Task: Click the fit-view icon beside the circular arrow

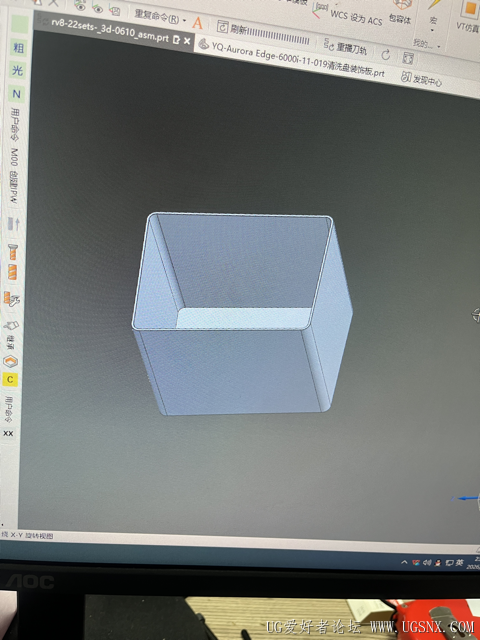Action: (x=408, y=58)
